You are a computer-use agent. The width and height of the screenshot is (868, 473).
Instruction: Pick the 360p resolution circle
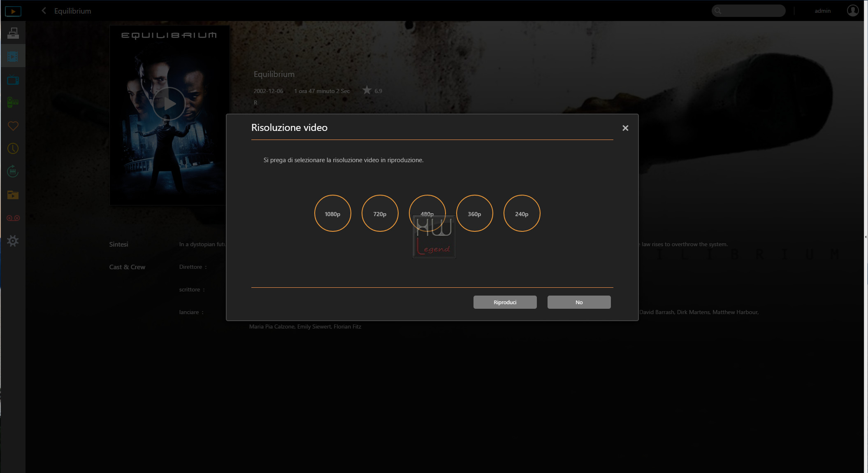pos(474,213)
